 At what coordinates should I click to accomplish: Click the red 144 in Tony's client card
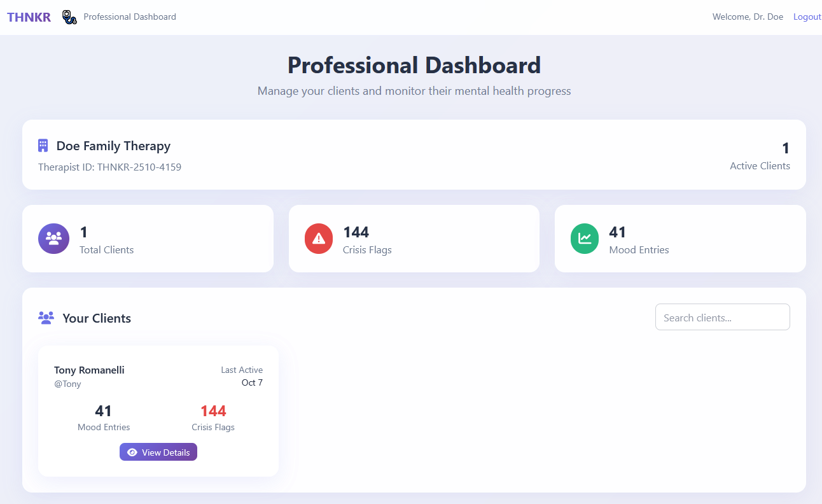pyautogui.click(x=213, y=410)
